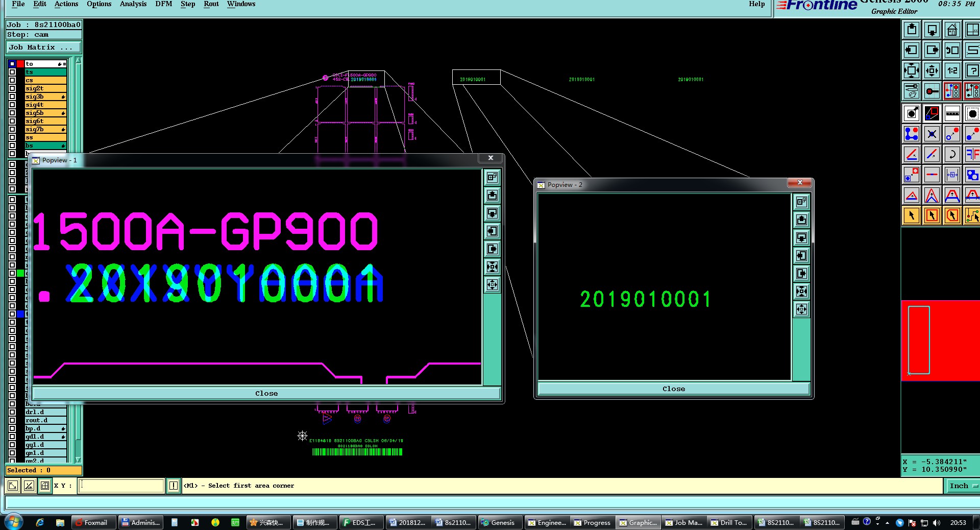Select the red triangle shave tool
This screenshot has width=980, height=530.
coord(912,195)
